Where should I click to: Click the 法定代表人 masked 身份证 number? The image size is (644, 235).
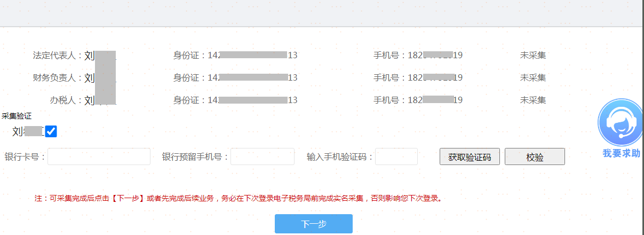(x=252, y=55)
